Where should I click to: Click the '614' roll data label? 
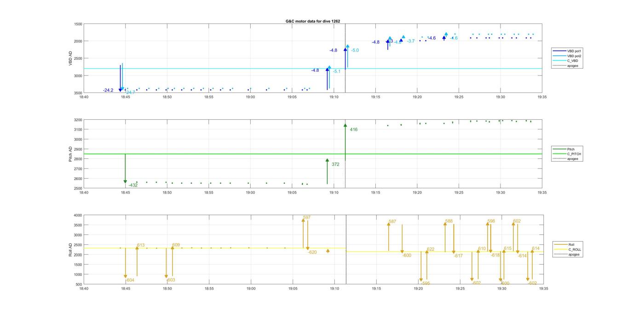536,249
